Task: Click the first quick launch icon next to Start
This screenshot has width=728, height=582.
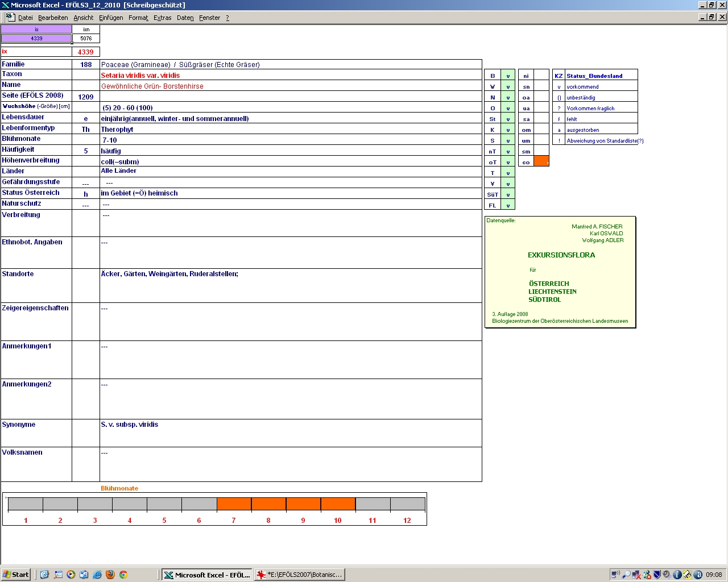Action: coord(44,575)
